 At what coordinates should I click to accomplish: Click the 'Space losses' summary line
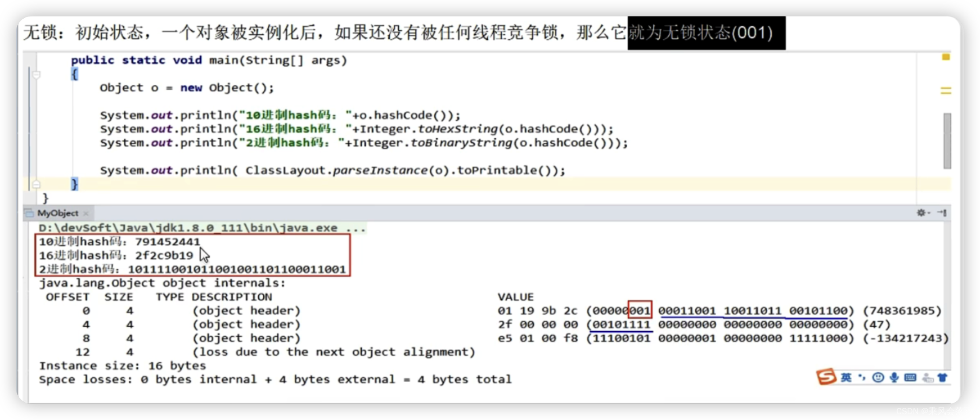(x=275, y=379)
